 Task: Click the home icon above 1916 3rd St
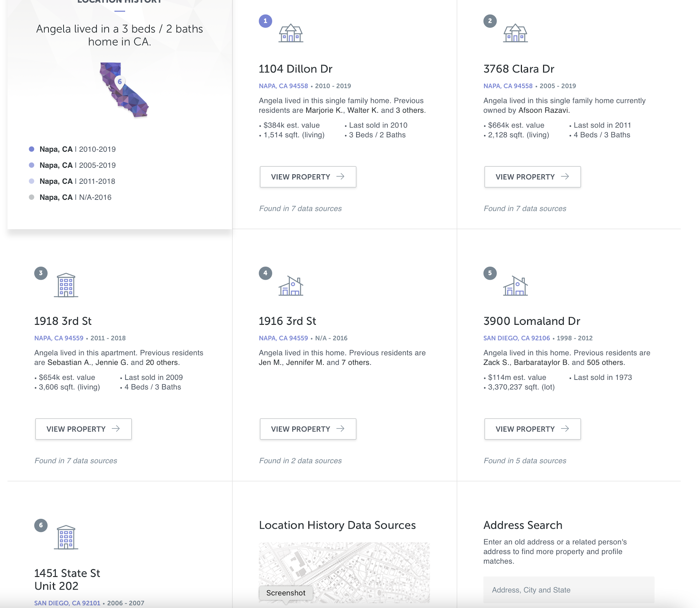click(291, 286)
